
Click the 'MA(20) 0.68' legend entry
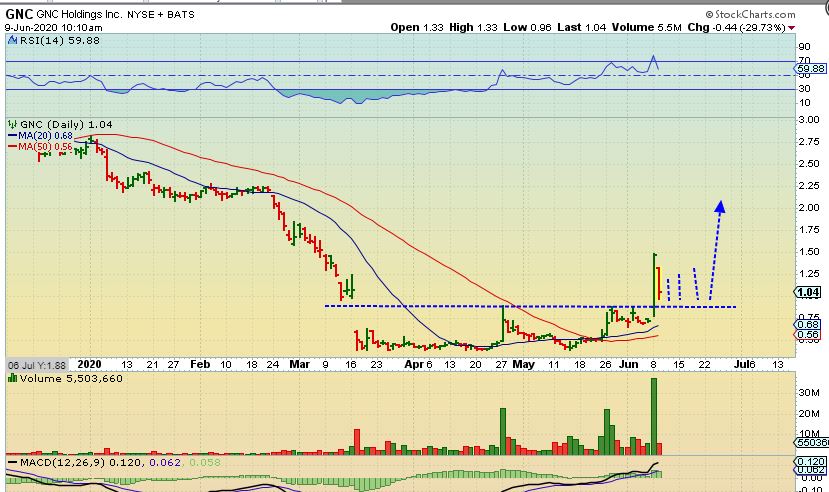[x=45, y=136]
